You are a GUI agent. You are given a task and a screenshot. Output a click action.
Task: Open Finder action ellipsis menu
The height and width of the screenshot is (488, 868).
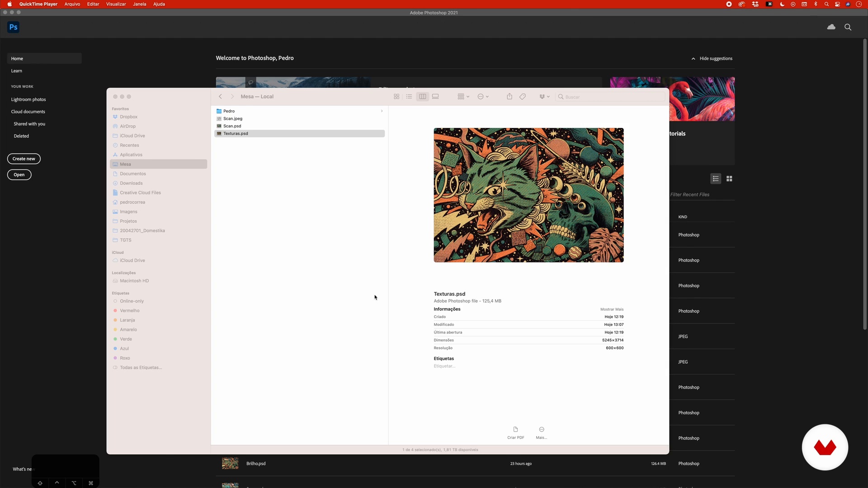click(483, 97)
